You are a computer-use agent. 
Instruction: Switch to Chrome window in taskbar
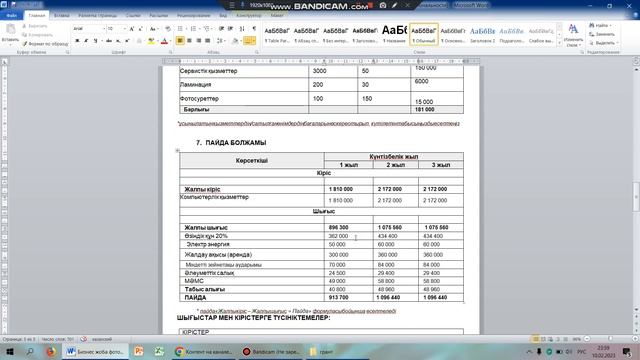tap(203, 351)
